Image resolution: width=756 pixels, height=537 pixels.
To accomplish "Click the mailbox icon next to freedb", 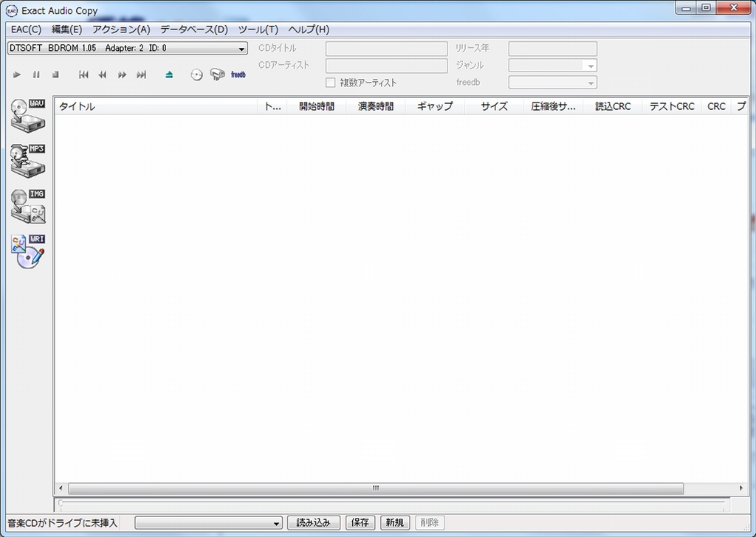I will point(218,75).
